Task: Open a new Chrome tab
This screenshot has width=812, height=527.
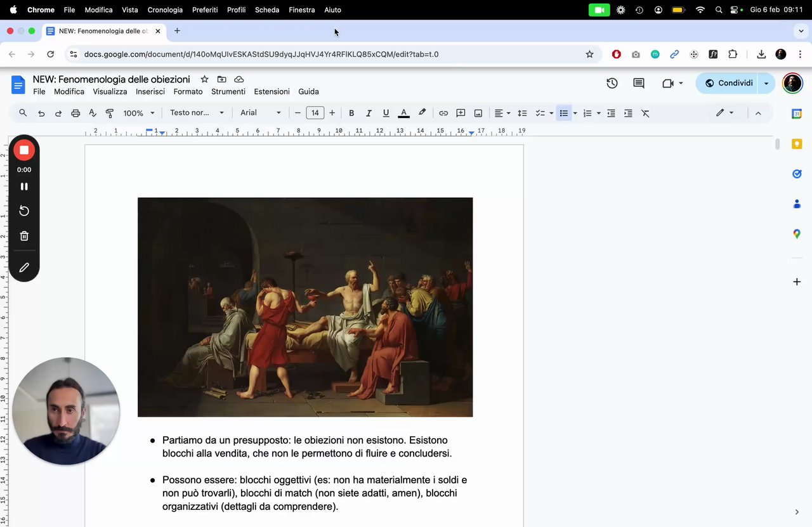Action: (177, 30)
